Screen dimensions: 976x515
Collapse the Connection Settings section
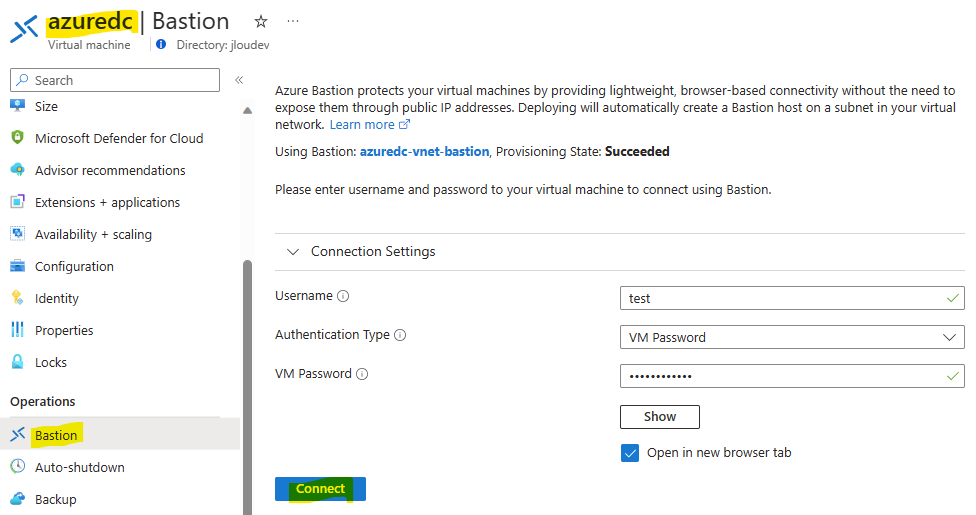[x=293, y=252]
